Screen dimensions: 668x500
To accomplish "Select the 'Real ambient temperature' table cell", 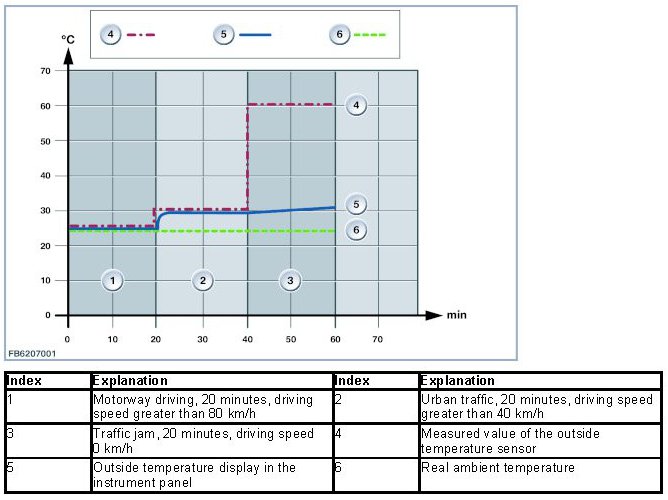I will (539, 468).
